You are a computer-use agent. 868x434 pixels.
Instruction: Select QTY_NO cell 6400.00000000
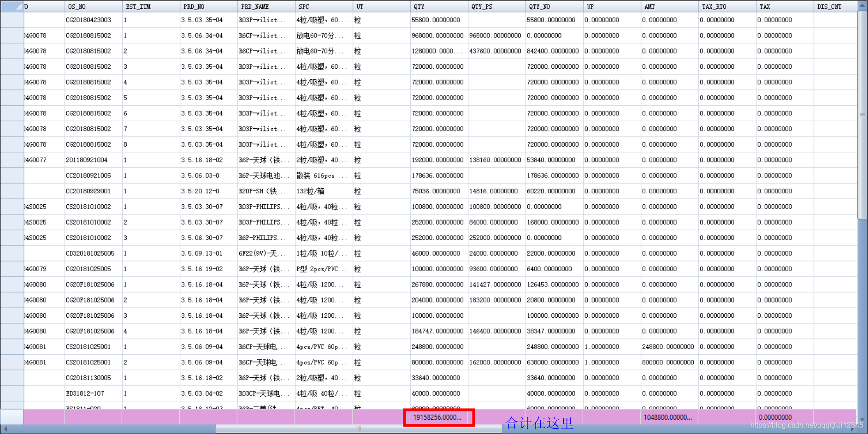(x=554, y=269)
